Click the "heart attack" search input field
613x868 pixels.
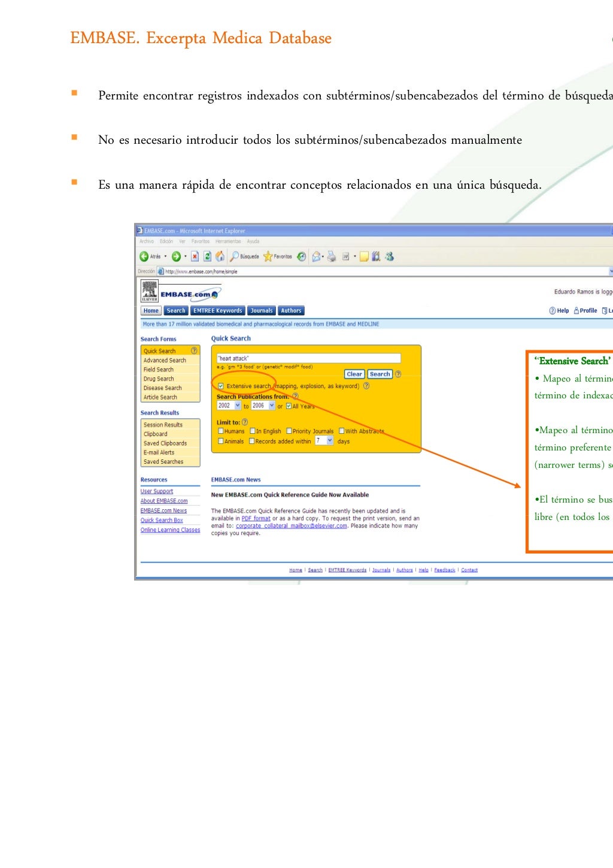(x=308, y=358)
